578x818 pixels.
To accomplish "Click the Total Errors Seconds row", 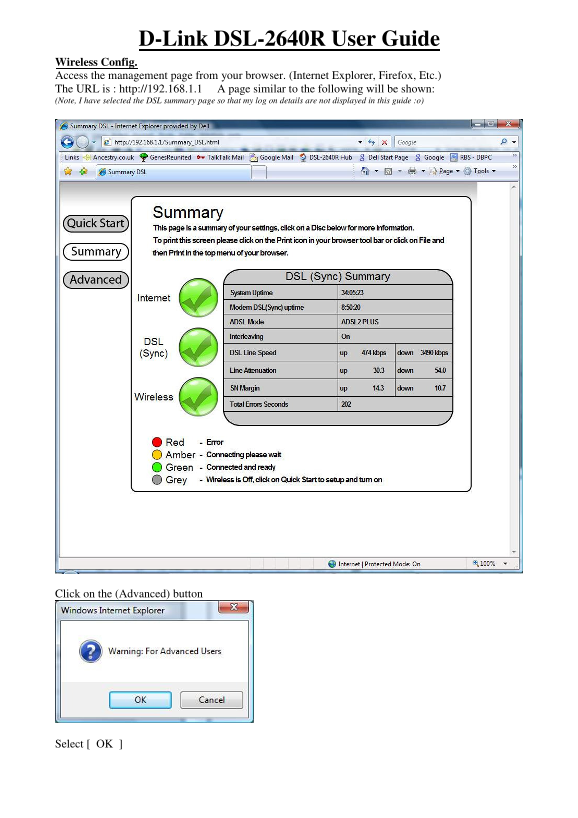I will [338, 404].
